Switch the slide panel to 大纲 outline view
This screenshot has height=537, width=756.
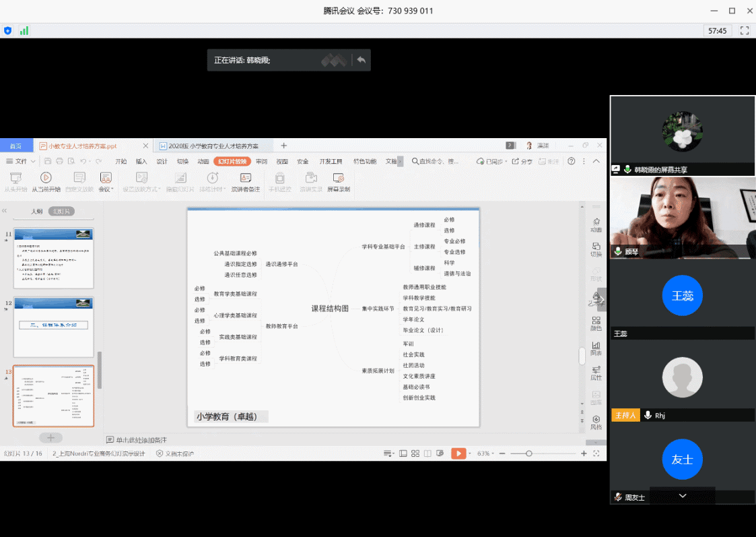tap(36, 211)
